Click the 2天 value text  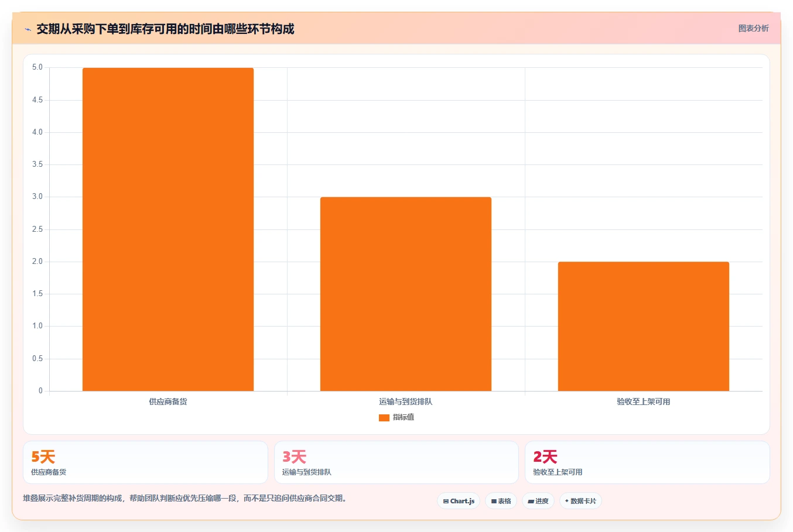(x=545, y=457)
